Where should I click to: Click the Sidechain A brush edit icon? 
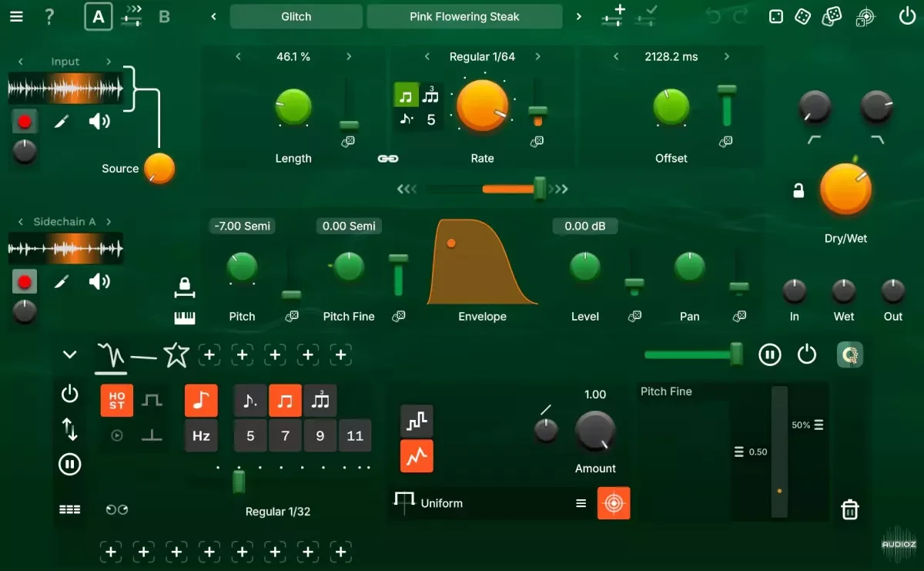(62, 282)
